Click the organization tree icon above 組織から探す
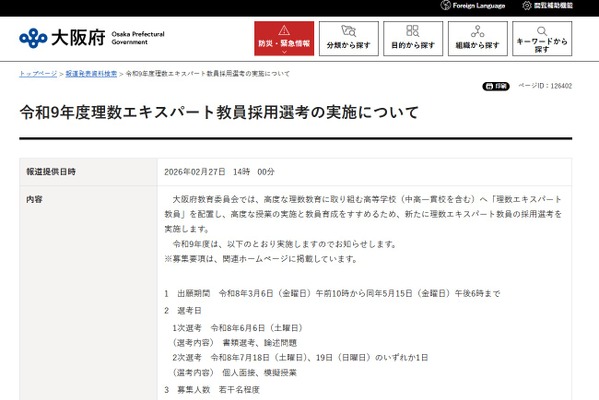 (x=478, y=31)
